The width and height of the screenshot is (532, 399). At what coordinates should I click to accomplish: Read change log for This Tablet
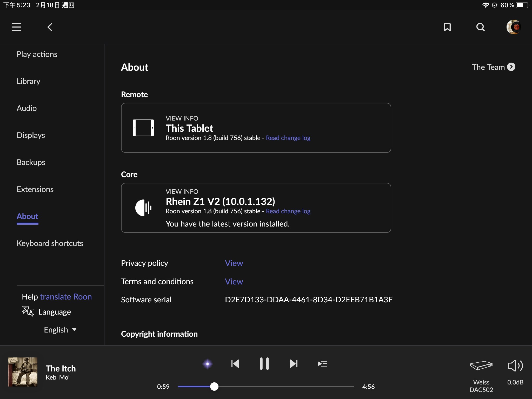[x=288, y=138]
